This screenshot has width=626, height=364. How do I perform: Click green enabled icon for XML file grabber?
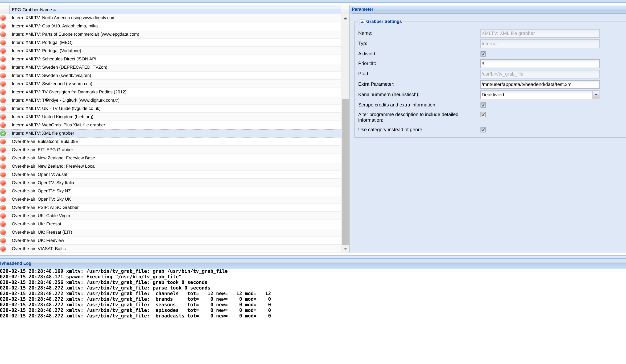(x=3, y=133)
